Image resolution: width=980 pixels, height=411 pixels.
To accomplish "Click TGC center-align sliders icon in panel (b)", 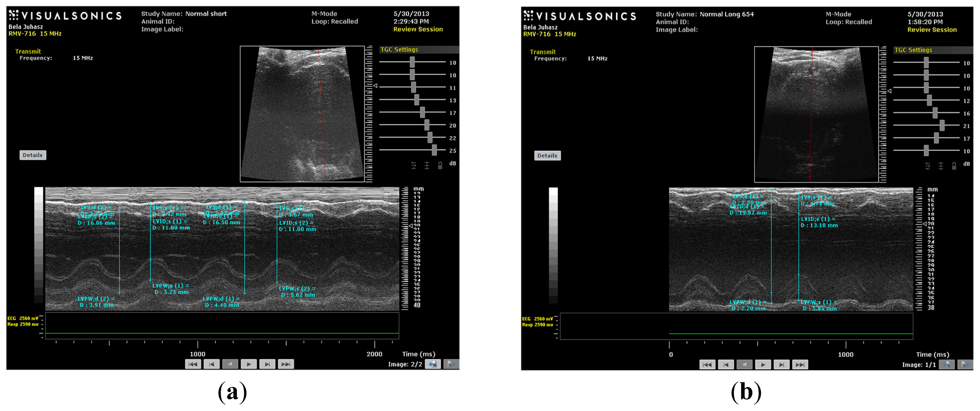I will coord(941,166).
